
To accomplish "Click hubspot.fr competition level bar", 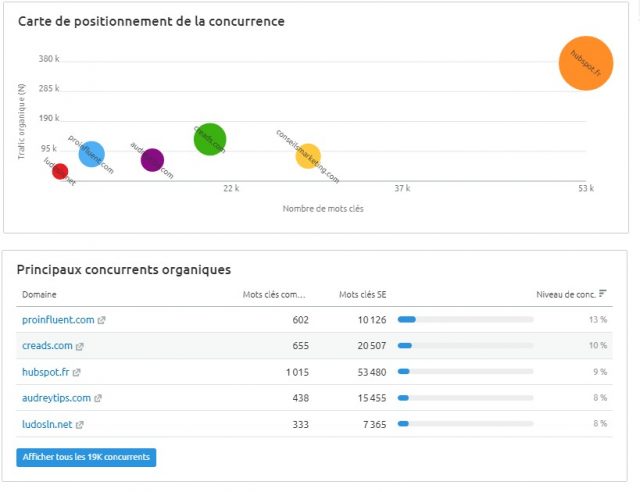I will 465,372.
